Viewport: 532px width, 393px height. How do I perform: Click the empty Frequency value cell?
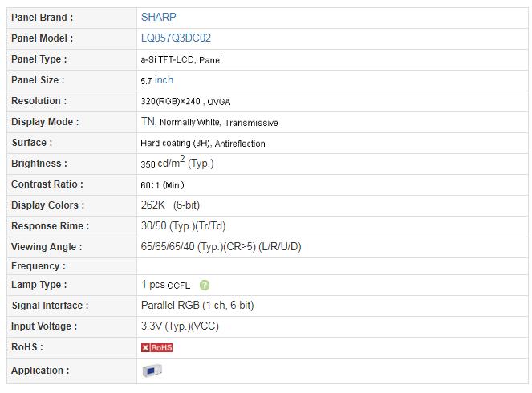click(x=332, y=266)
